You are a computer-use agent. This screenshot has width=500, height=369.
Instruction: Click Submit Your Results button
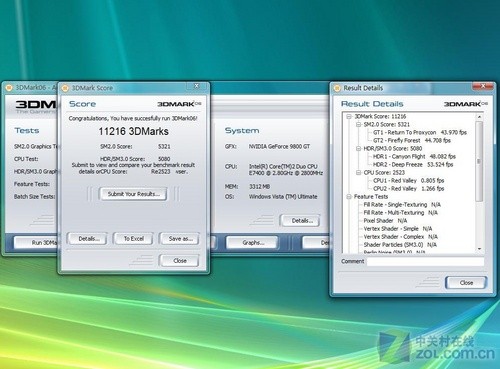tap(133, 194)
